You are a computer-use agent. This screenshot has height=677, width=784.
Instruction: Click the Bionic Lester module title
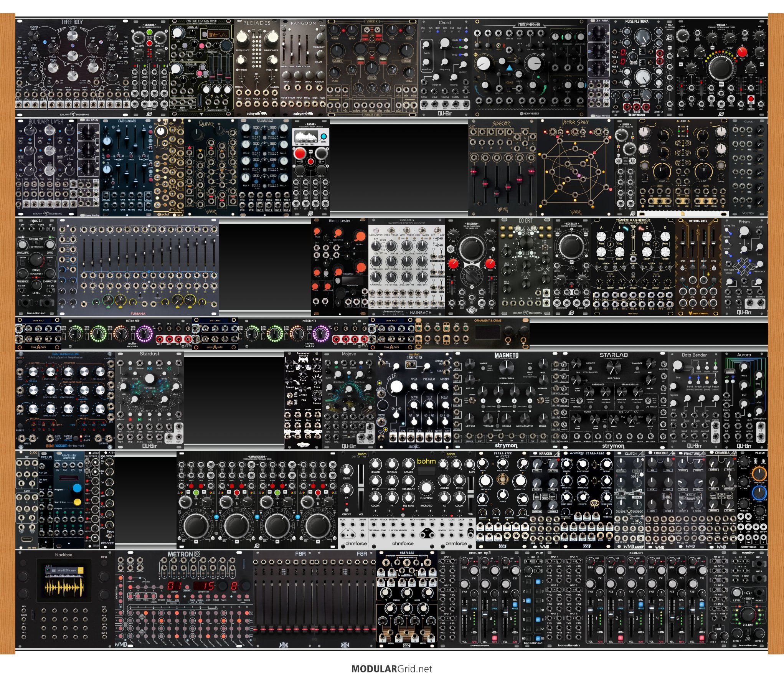click(x=339, y=221)
